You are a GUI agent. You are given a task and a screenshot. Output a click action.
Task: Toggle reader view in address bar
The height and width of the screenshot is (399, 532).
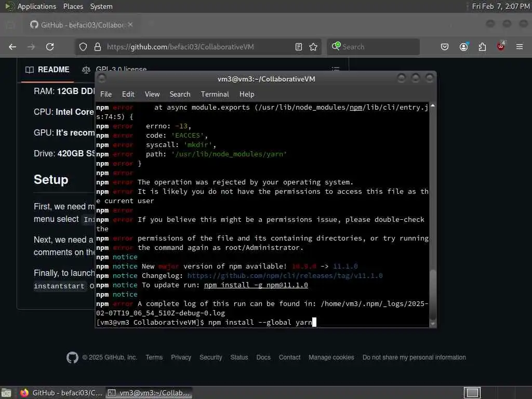coord(299,47)
